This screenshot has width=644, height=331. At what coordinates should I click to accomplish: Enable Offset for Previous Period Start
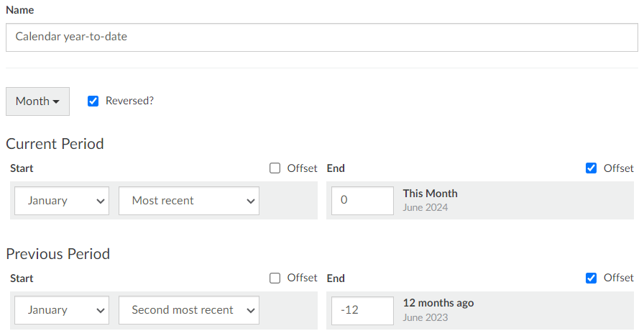pyautogui.click(x=275, y=278)
